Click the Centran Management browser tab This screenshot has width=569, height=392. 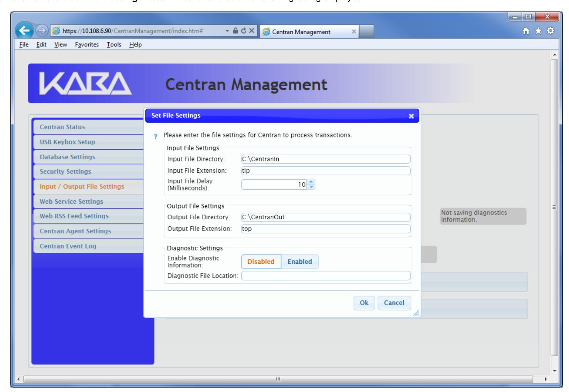coord(309,32)
